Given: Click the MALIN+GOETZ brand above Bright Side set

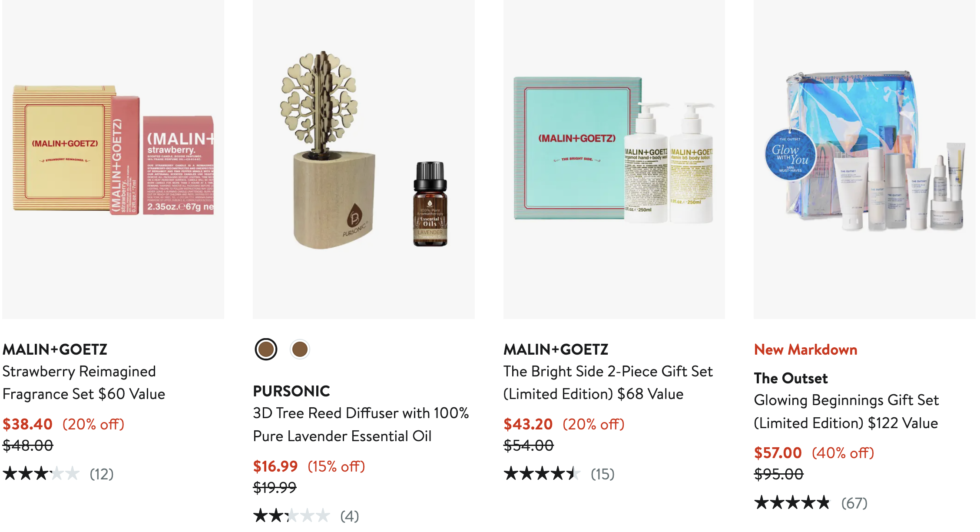Looking at the screenshot, I should (x=556, y=349).
